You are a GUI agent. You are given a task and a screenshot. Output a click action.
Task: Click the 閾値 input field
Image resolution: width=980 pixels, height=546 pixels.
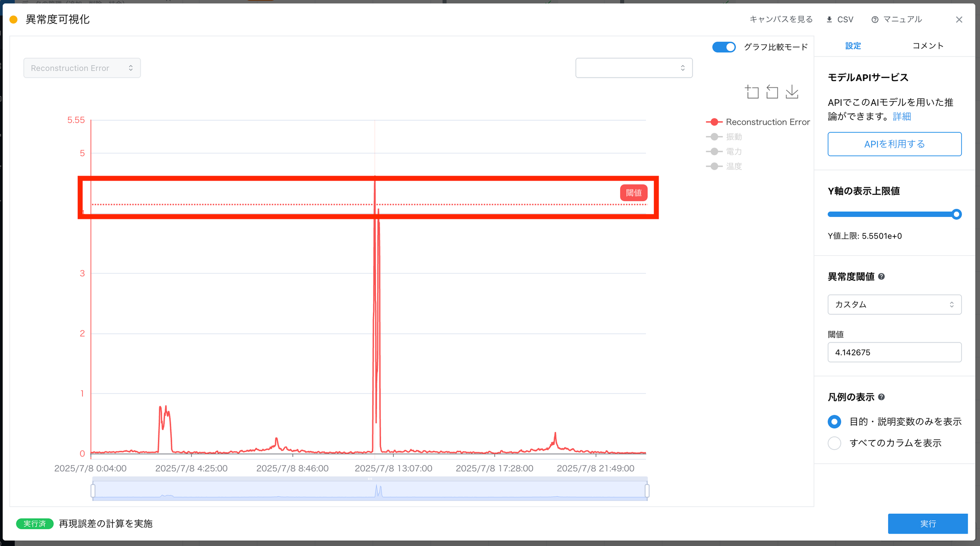click(894, 353)
